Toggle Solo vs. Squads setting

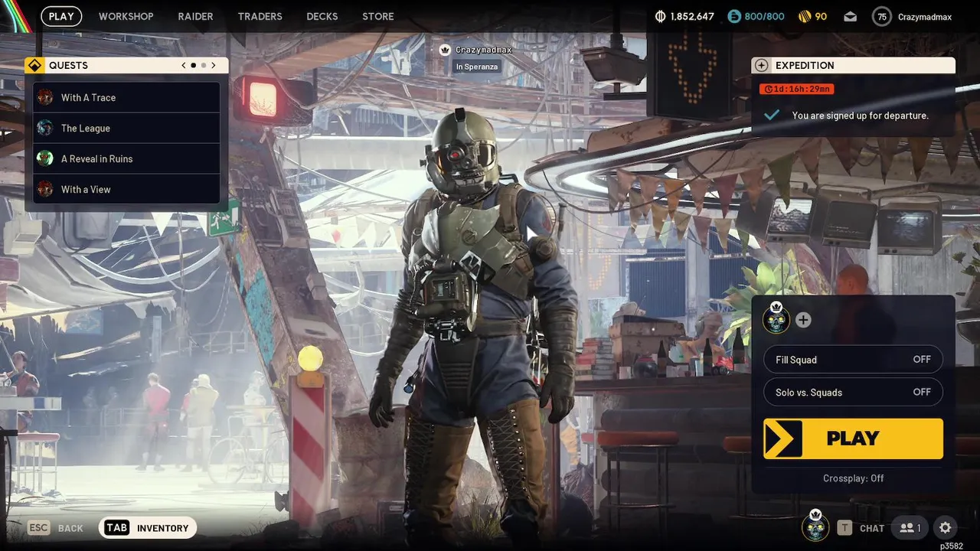pos(853,392)
